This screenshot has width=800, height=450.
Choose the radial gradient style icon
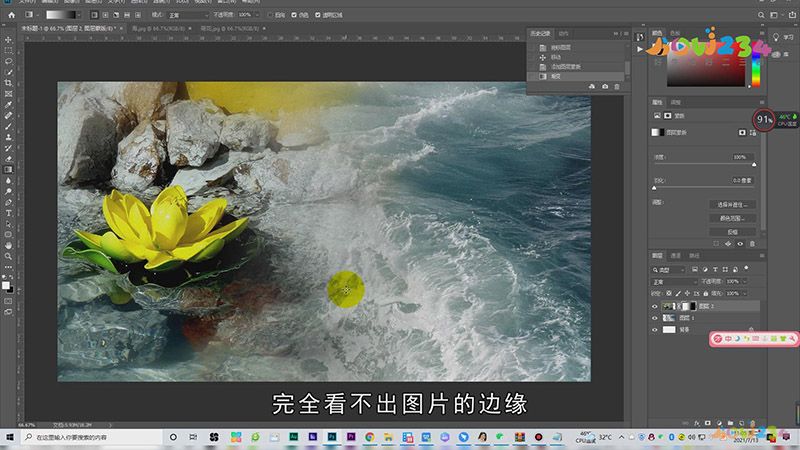[x=106, y=15]
